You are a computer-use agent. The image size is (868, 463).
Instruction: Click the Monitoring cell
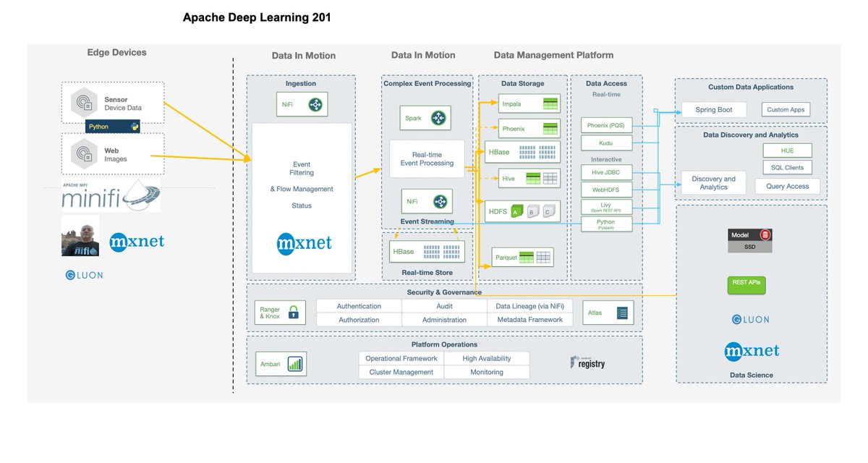[x=487, y=372]
